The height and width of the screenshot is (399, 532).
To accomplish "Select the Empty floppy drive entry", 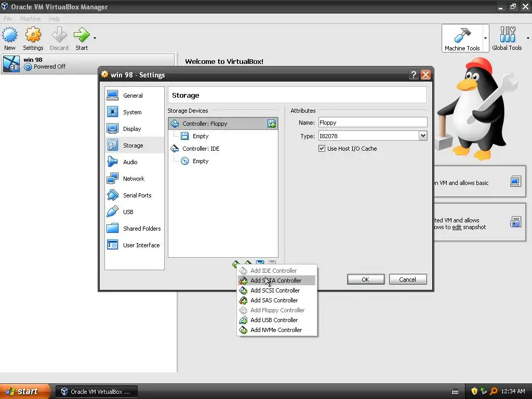I will tap(223, 136).
